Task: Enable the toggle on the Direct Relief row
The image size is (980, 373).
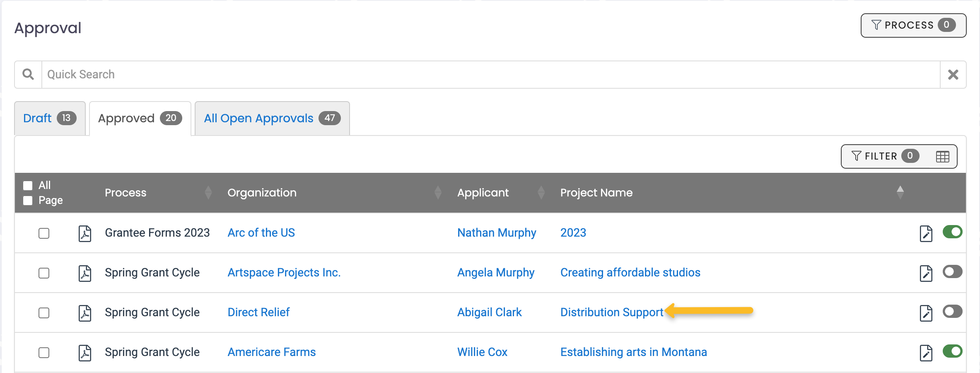Action: (952, 312)
